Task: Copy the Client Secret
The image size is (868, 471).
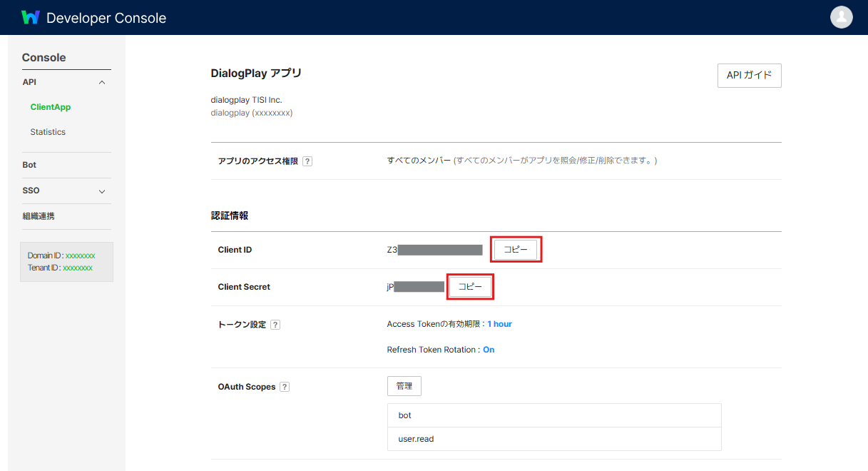Action: (470, 287)
